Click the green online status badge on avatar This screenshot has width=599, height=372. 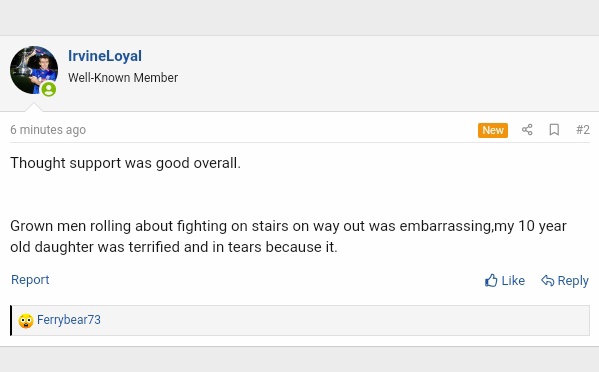coord(49,89)
